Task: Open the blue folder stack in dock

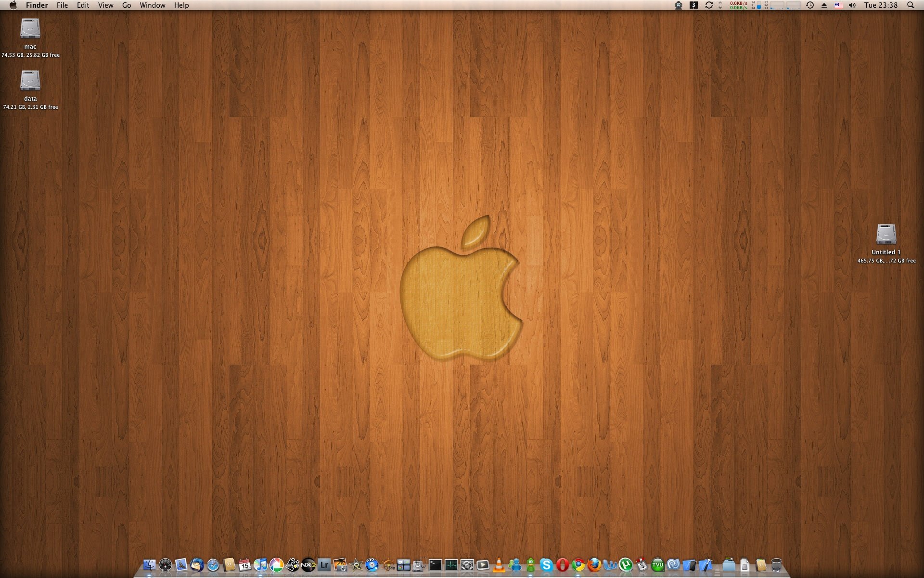Action: click(729, 565)
